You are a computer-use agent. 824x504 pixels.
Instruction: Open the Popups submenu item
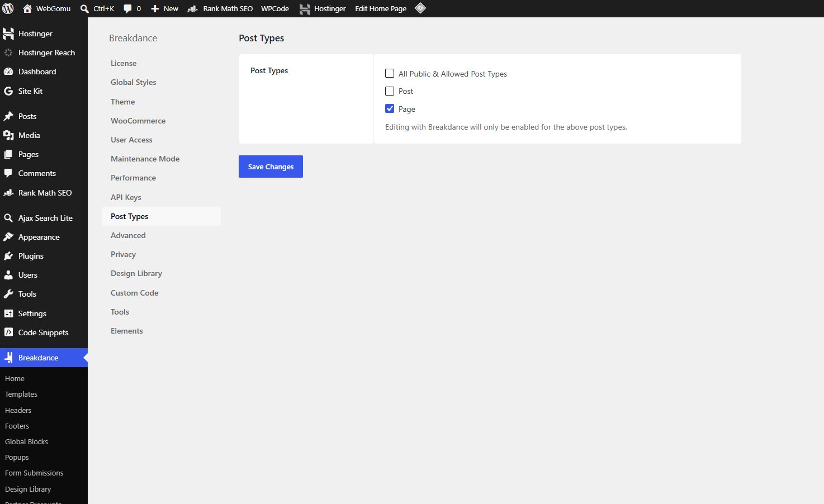[17, 457]
